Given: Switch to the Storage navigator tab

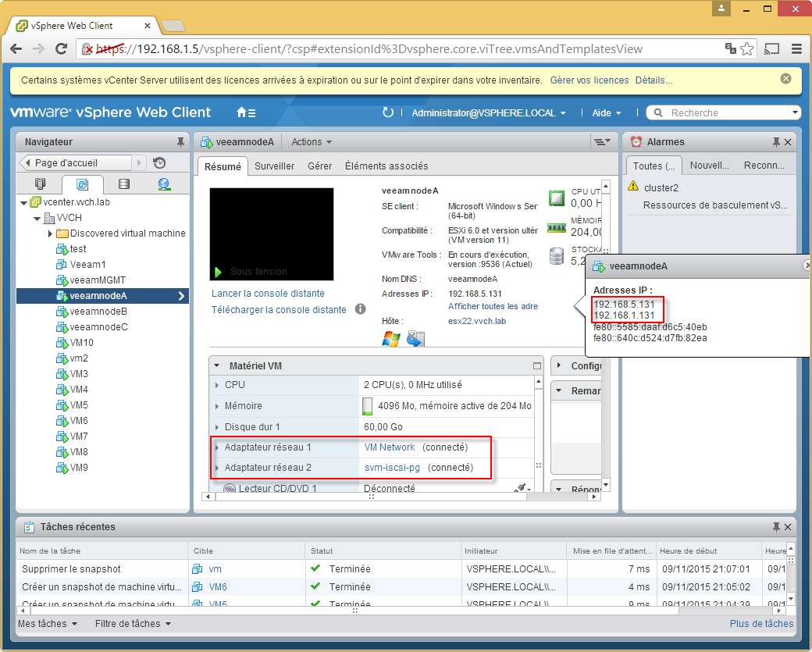Looking at the screenshot, I should tap(124, 183).
